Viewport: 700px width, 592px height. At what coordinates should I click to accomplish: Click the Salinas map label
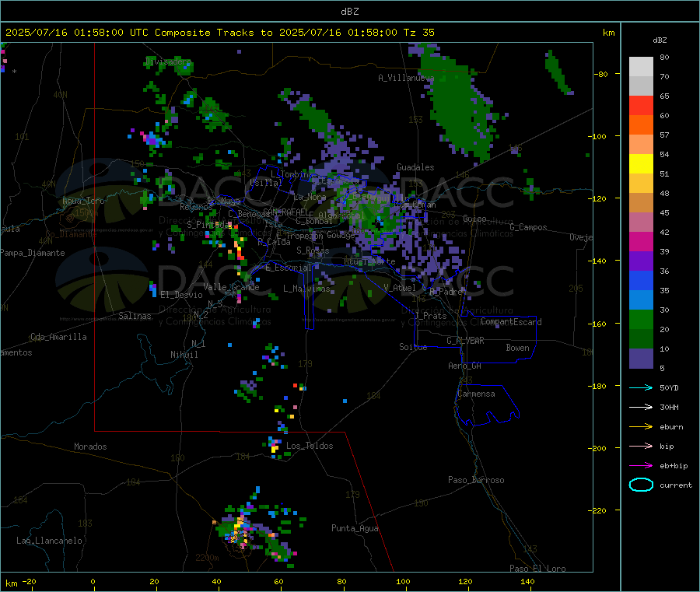coord(135,316)
